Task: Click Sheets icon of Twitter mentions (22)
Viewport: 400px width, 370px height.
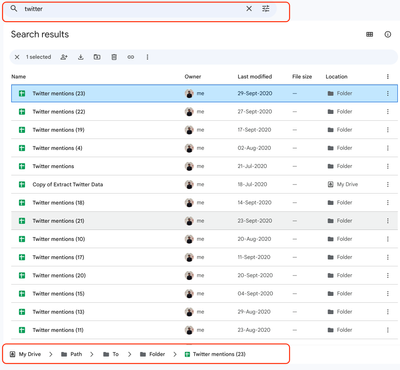Action: click(x=22, y=112)
